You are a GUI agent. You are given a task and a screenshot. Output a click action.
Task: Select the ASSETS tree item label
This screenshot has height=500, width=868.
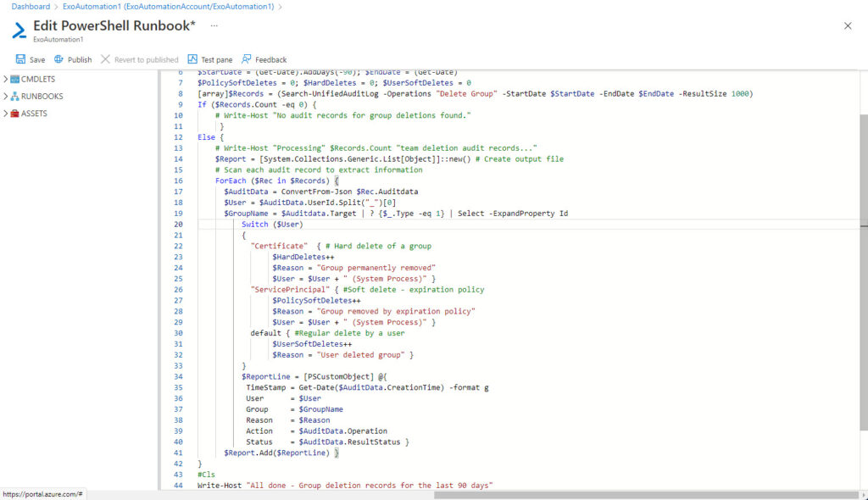click(x=34, y=114)
